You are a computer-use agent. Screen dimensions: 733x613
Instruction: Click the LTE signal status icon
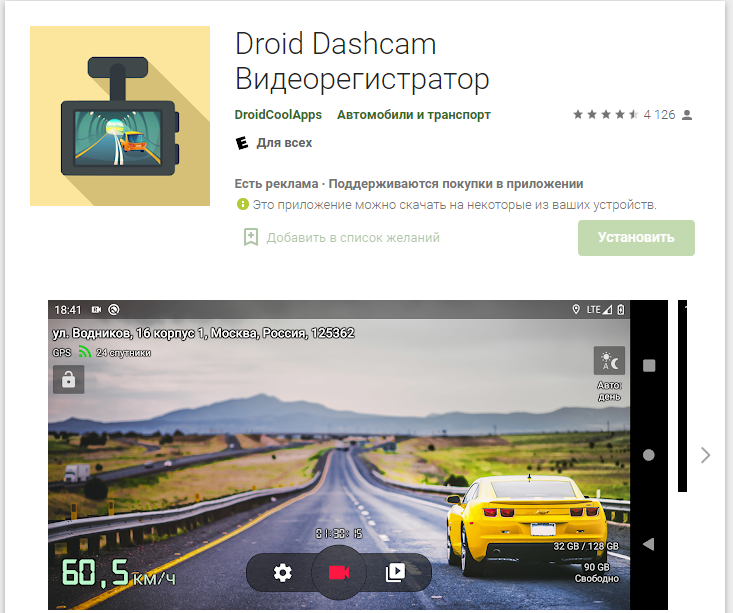[599, 310]
